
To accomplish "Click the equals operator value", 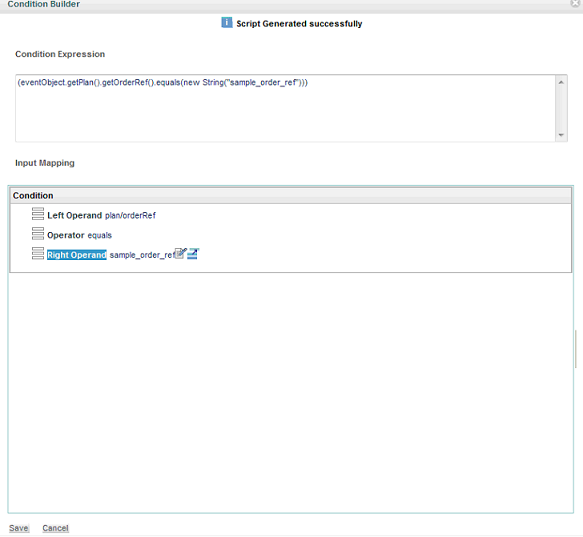I will [x=99, y=235].
